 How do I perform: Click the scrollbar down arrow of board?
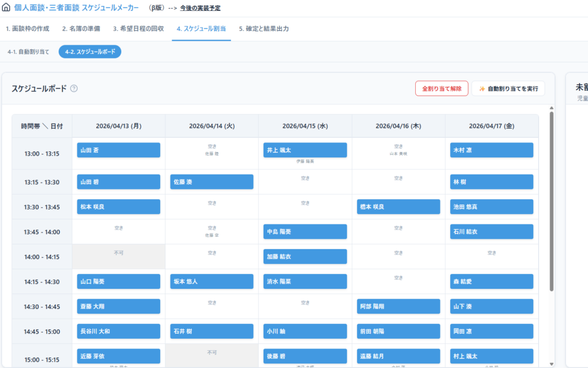click(x=551, y=364)
